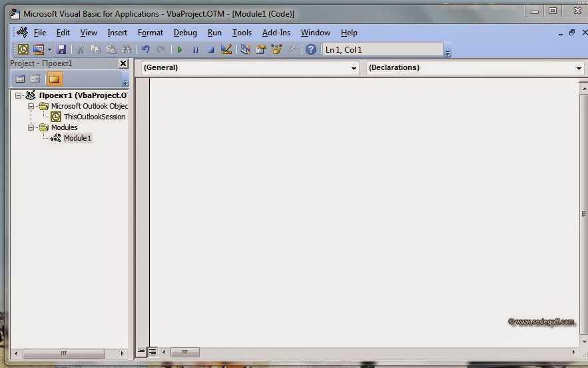Click inside the code editor area
This screenshot has width=588, height=368.
tap(364, 212)
